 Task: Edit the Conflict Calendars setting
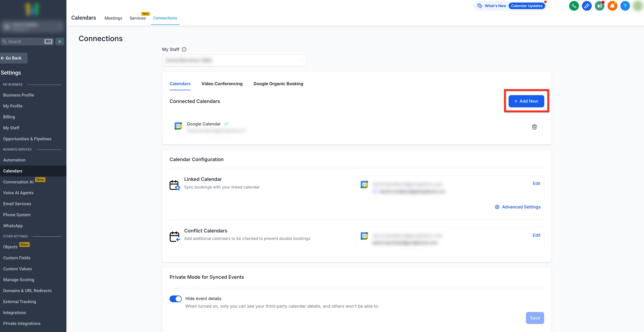[x=536, y=235]
